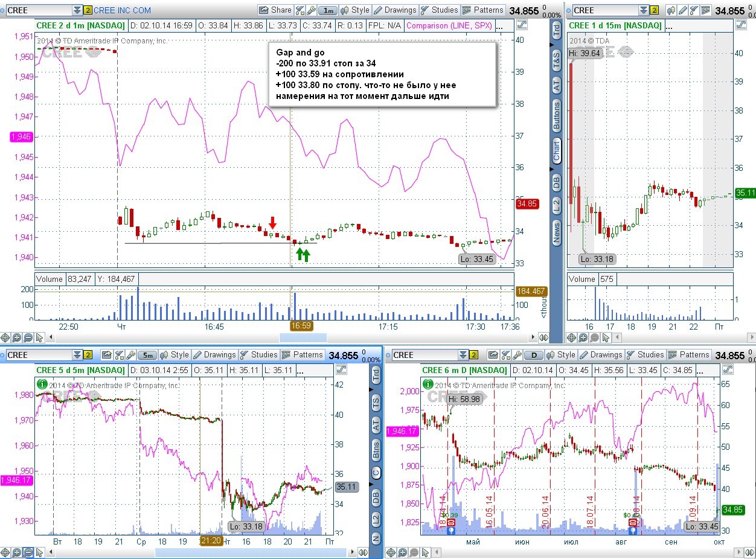
Task: Open the News side tab
Action: [556, 232]
